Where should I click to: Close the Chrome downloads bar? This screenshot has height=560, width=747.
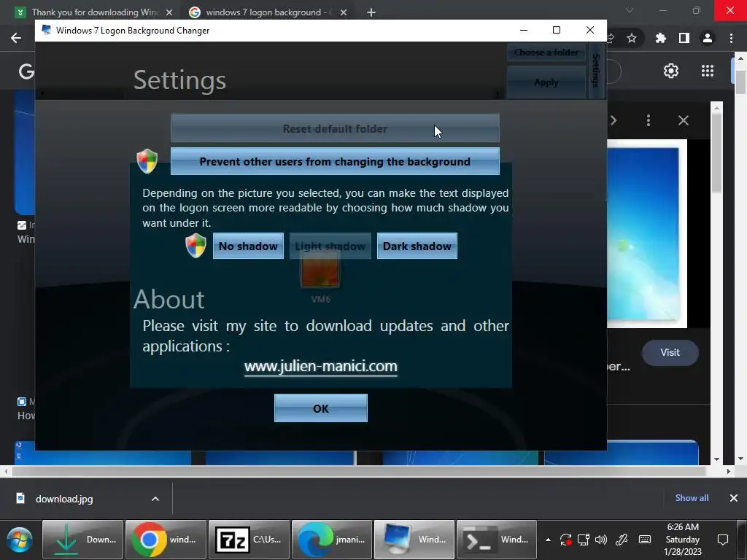coord(734,498)
